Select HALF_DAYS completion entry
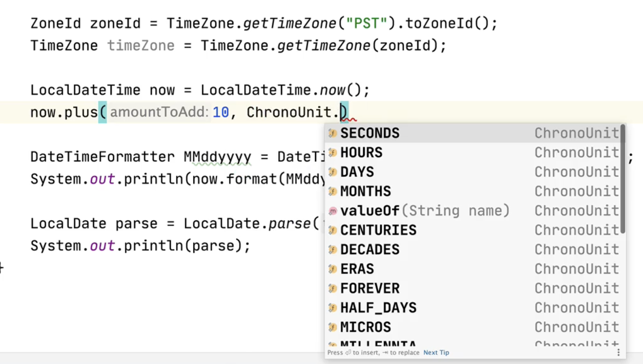 coord(378,308)
